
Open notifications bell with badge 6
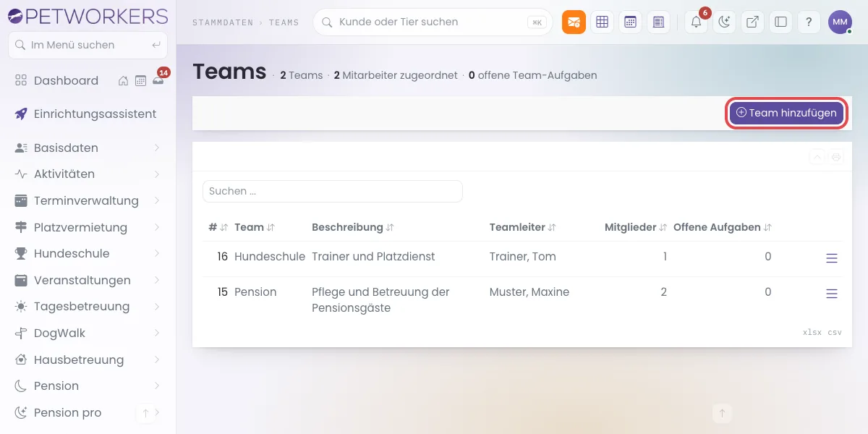(x=697, y=22)
